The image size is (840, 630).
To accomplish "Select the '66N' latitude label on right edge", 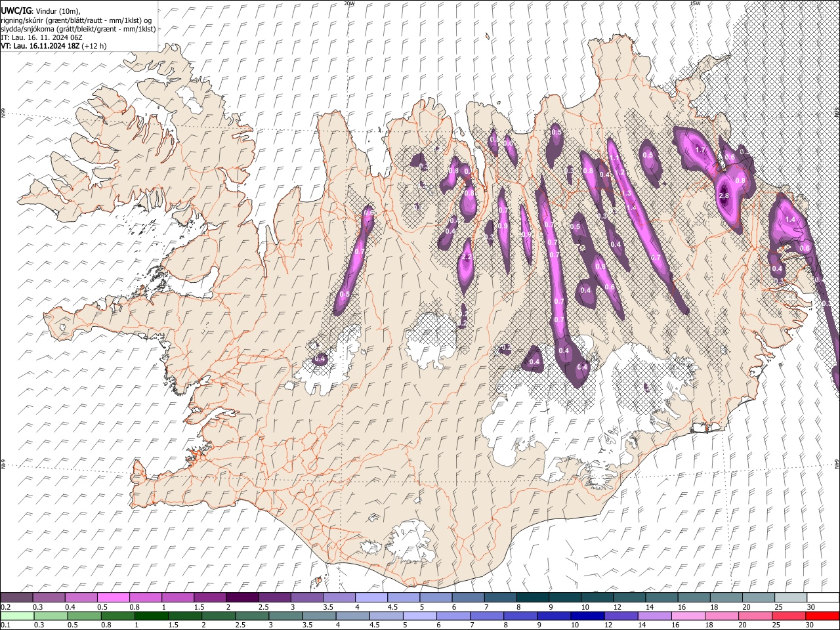I will tap(837, 112).
